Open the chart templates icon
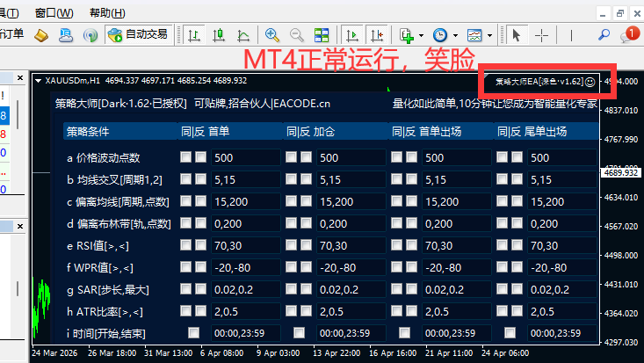The height and width of the screenshot is (363, 644). pyautogui.click(x=474, y=35)
